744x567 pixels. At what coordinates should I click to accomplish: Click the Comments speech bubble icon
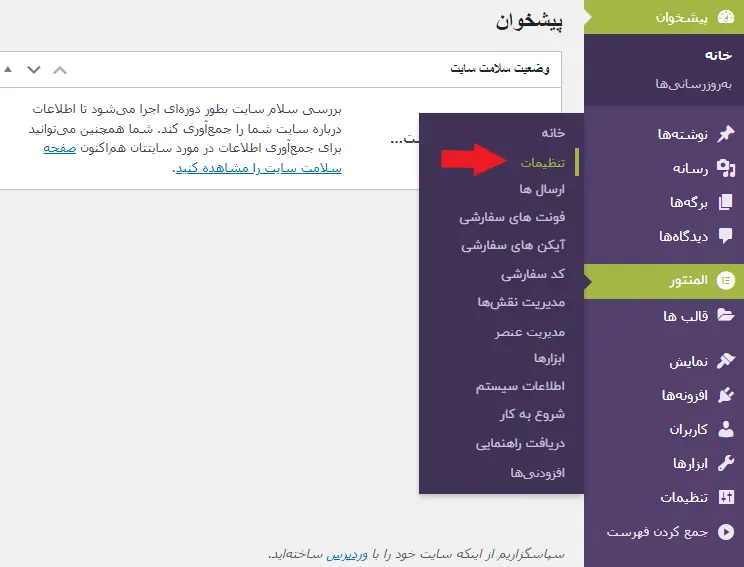(725, 236)
